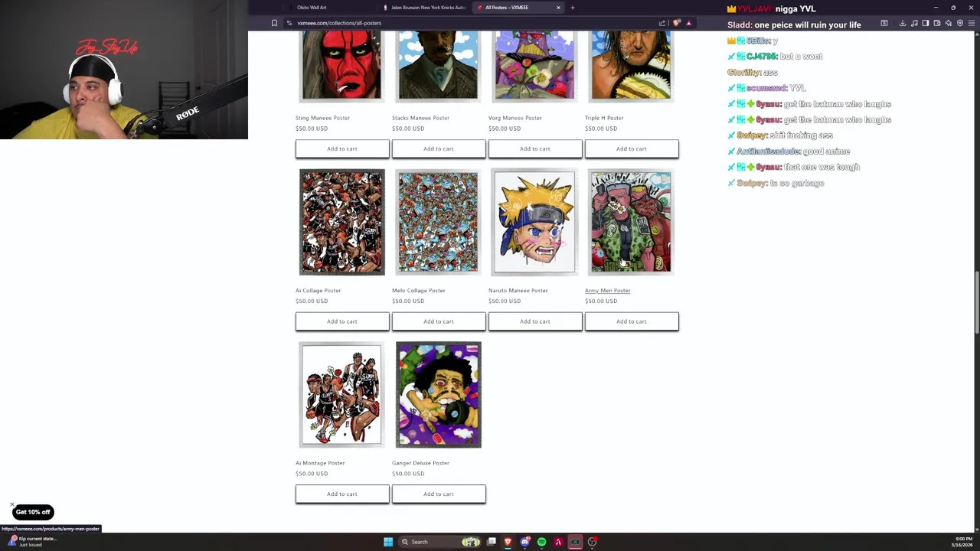Image resolution: width=980 pixels, height=551 pixels.
Task: Click the Ai Collage poster thumbnail
Action: pyautogui.click(x=341, y=222)
